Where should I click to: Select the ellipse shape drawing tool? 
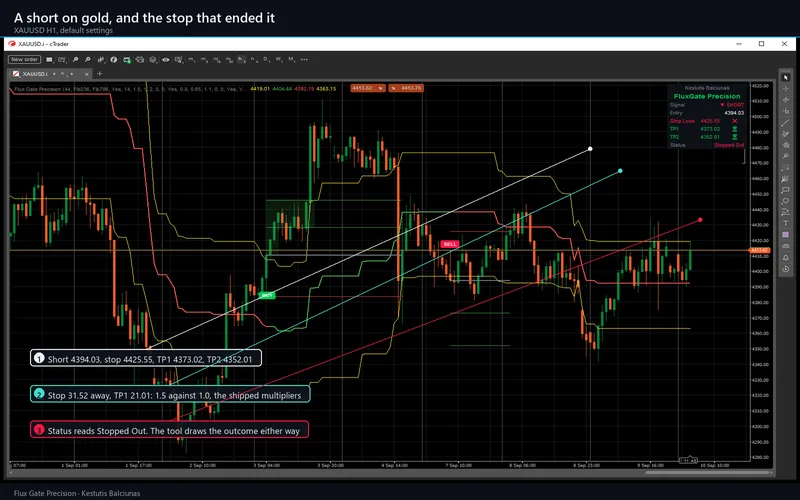click(786, 200)
